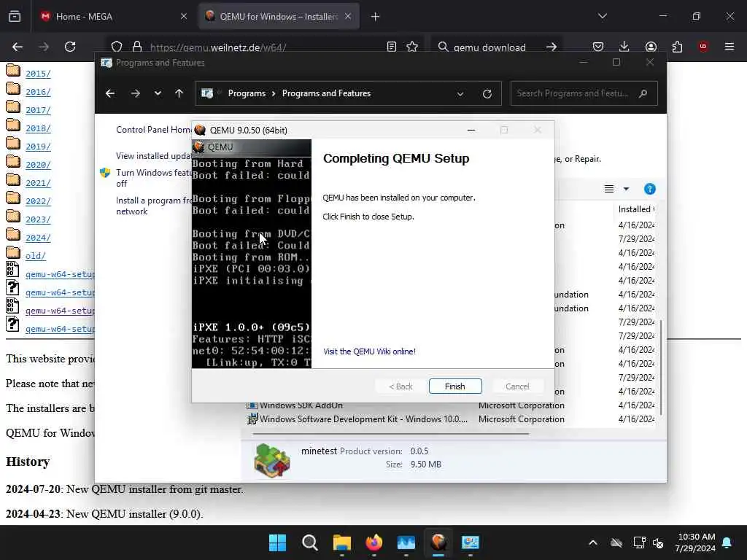The image size is (747, 560).
Task: View Firefox recent browsing icon
Action: pos(15,17)
